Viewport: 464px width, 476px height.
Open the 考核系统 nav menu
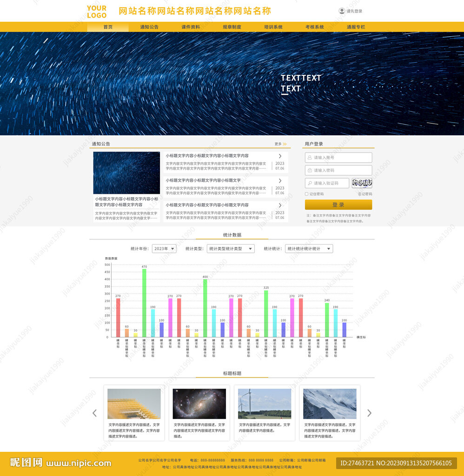(314, 26)
